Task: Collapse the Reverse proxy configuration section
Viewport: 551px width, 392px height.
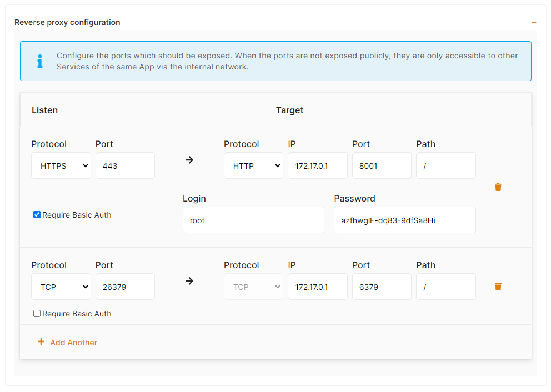Action: pyautogui.click(x=534, y=23)
